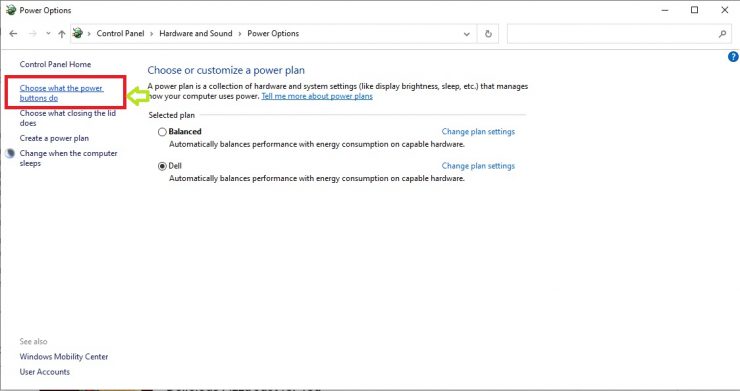The image size is (740, 391).
Task: Click the moon icon beside sleep settings
Action: 10,153
